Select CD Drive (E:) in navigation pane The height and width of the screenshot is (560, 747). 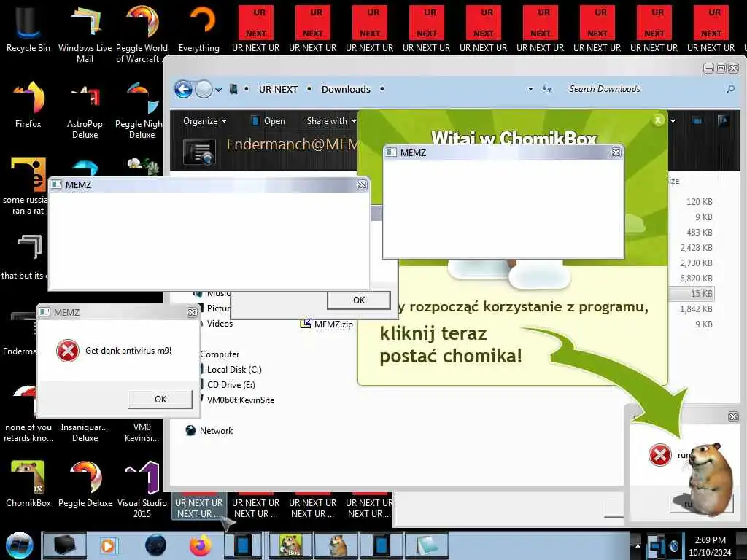pyautogui.click(x=231, y=385)
